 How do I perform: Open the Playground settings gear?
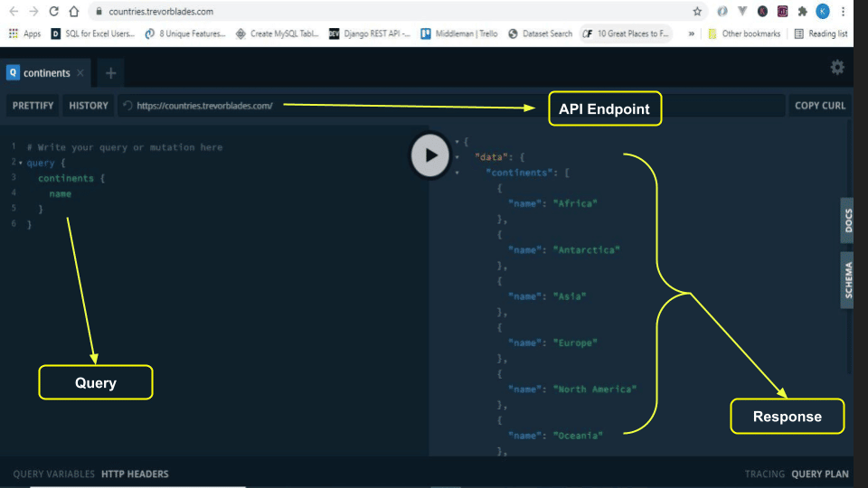click(837, 68)
